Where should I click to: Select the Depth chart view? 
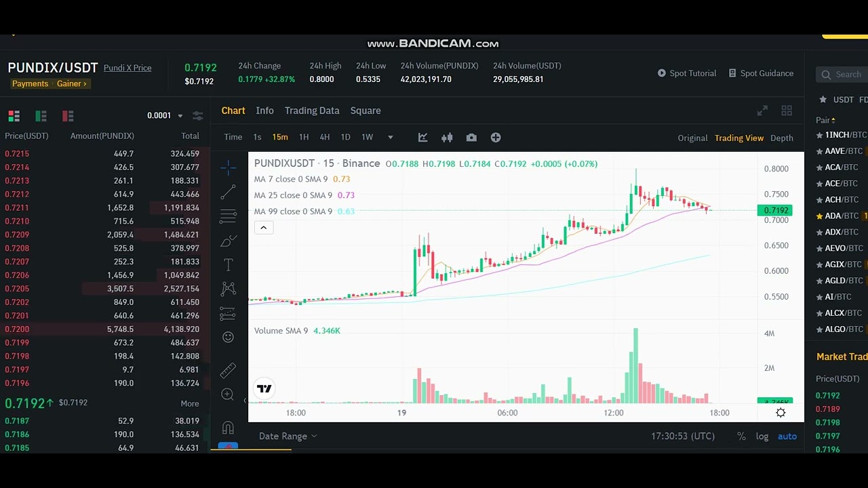[782, 138]
